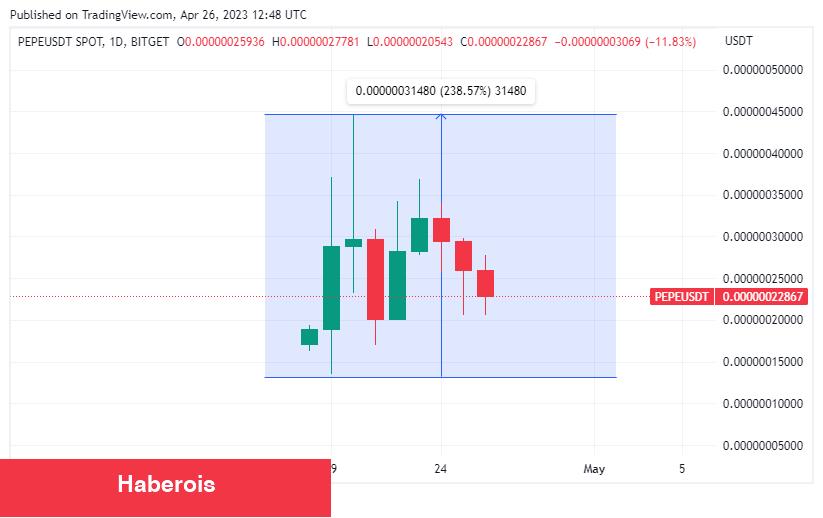This screenshot has height=518, width=823.
Task: Click the 238.57% measurement tooltip
Action: [441, 91]
